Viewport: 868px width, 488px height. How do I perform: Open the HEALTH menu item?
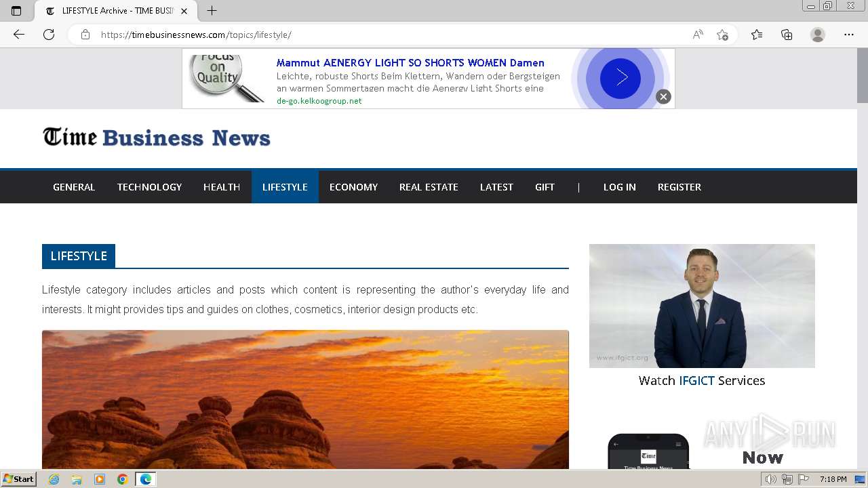(x=222, y=187)
